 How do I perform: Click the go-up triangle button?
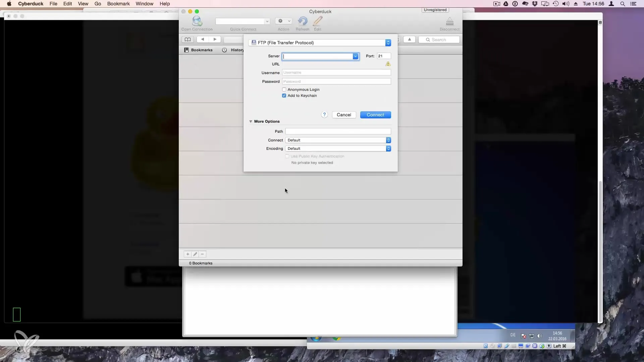coord(410,40)
